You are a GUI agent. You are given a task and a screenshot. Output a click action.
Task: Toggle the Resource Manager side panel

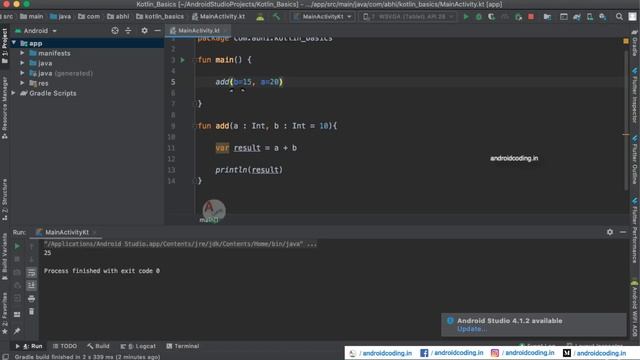tap(4, 108)
